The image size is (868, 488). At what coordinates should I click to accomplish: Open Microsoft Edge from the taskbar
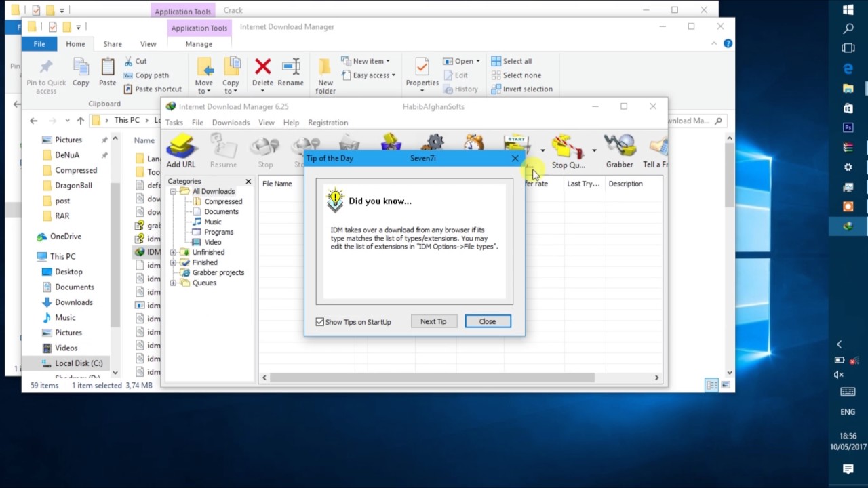pos(848,68)
